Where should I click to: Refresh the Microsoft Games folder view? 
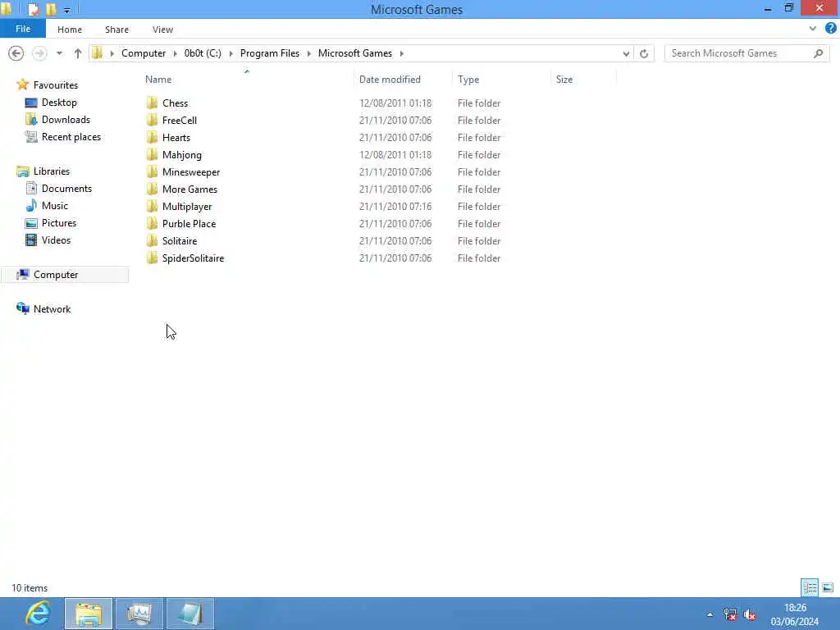[x=644, y=53]
